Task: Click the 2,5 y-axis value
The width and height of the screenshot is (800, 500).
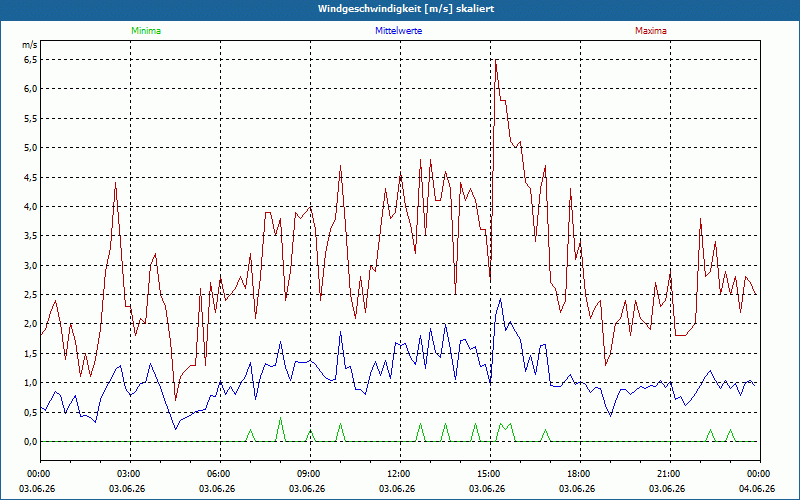Action: click(30, 294)
